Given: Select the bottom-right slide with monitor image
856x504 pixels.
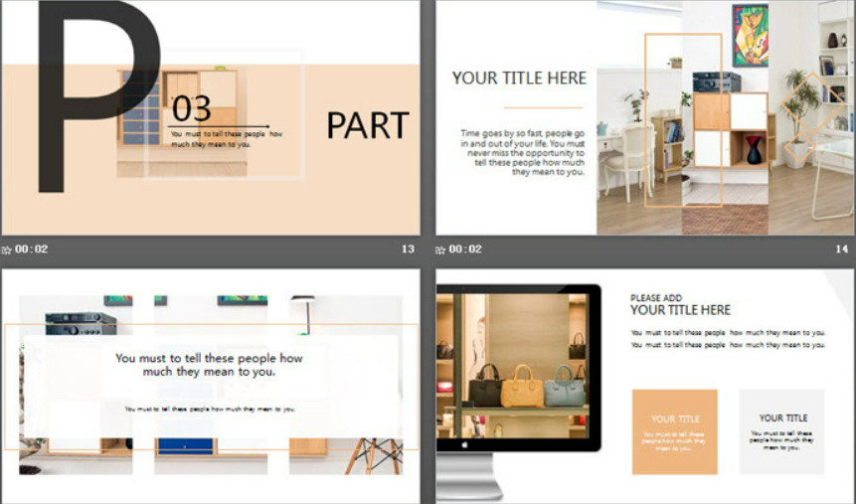Looking at the screenshot, I should pos(645,385).
